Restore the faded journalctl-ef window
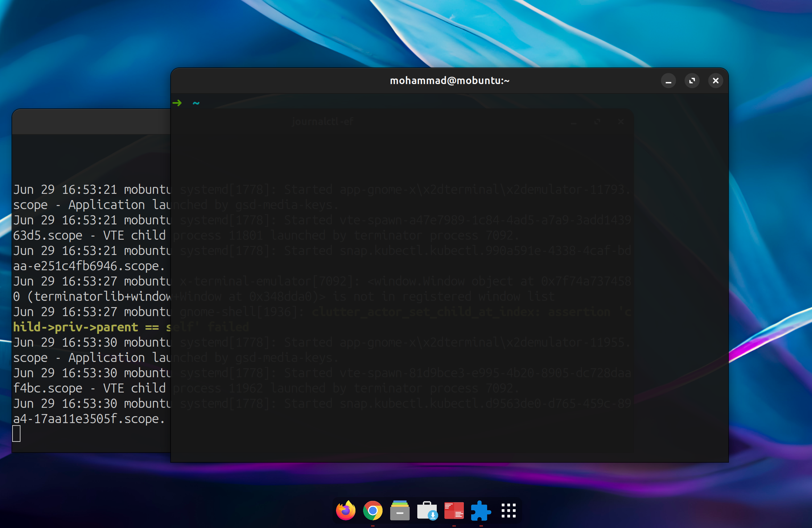Viewport: 812px width, 528px height. 597,122
